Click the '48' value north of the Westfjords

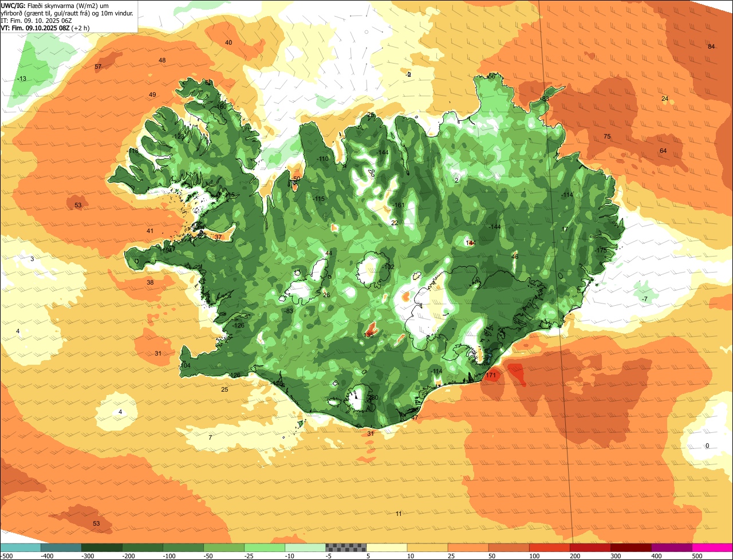pyautogui.click(x=162, y=60)
